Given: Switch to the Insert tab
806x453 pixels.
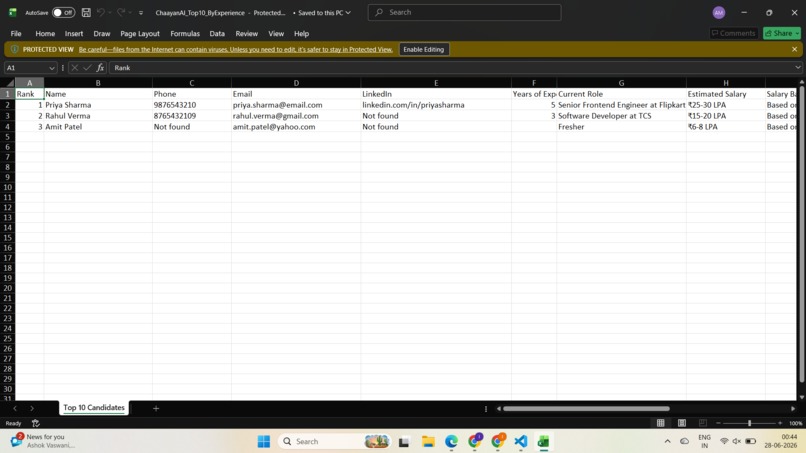Looking at the screenshot, I should pos(74,33).
